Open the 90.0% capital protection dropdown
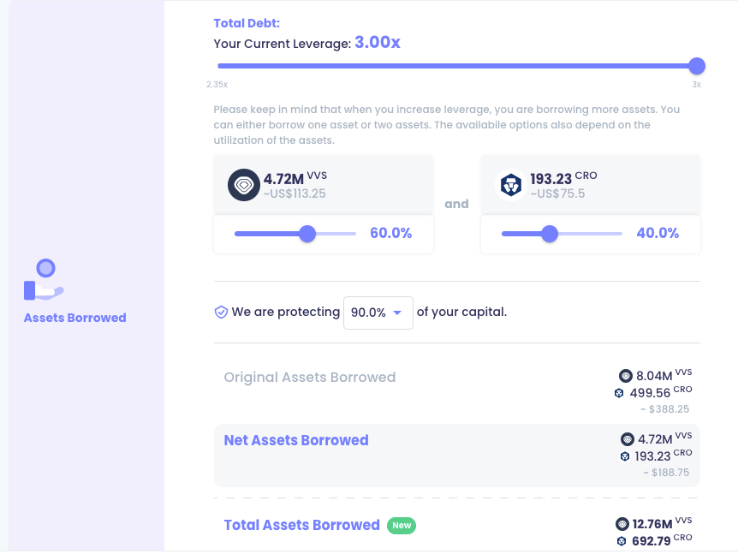This screenshot has width=738, height=560. point(378,313)
